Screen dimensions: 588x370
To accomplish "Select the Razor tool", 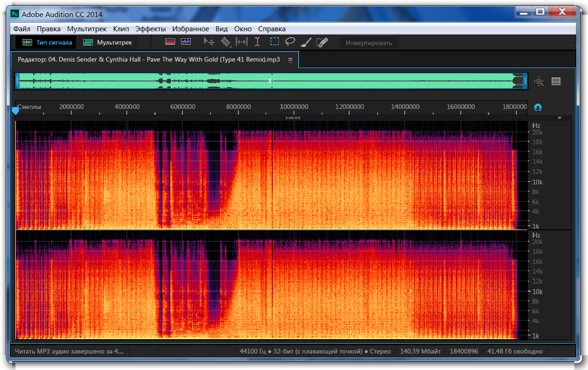I will coord(225,42).
